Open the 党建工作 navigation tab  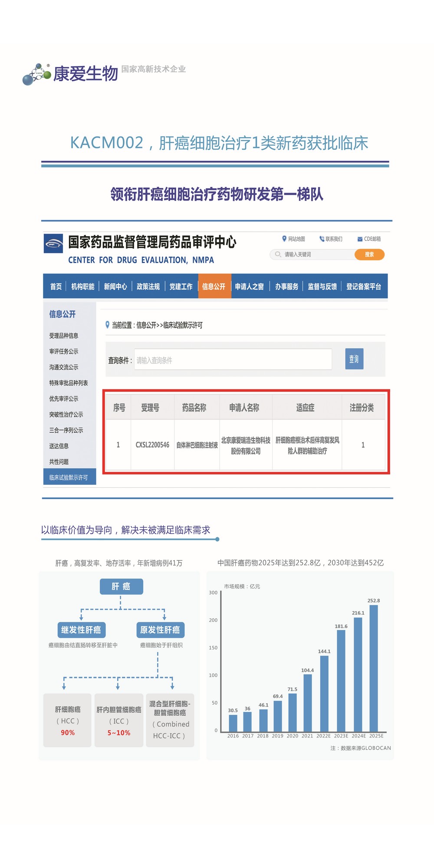pos(181,286)
